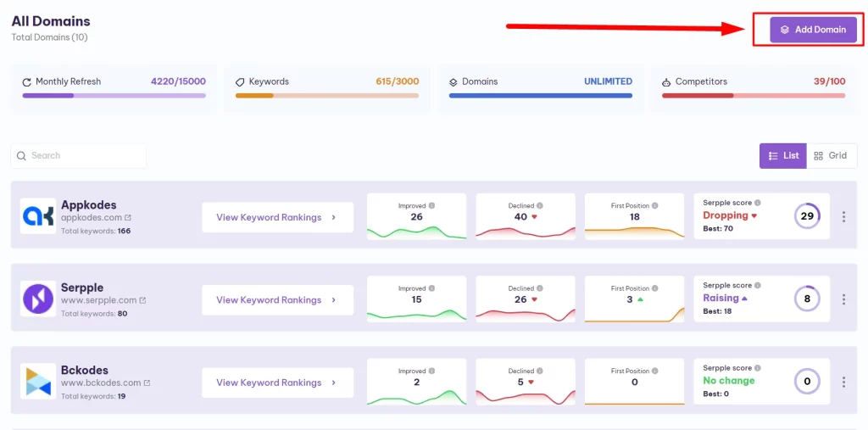Screen dimensions: 868x430
Task: Click the www.serpple.com external link icon
Action: pos(142,300)
